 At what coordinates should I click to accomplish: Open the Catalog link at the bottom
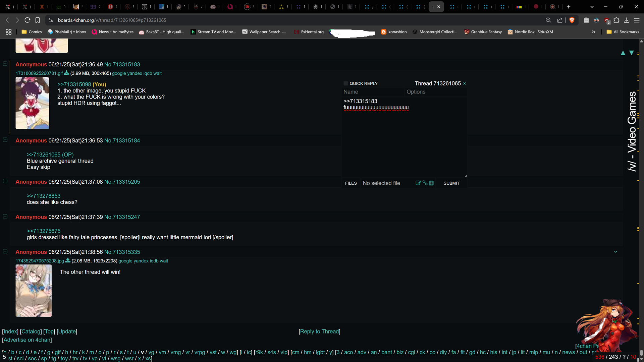tap(31, 331)
